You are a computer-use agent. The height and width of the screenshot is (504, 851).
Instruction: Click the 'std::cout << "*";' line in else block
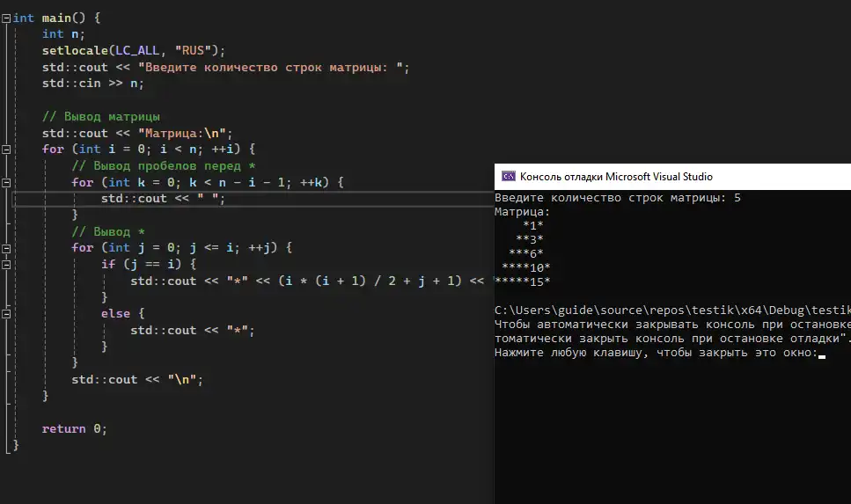192,331
